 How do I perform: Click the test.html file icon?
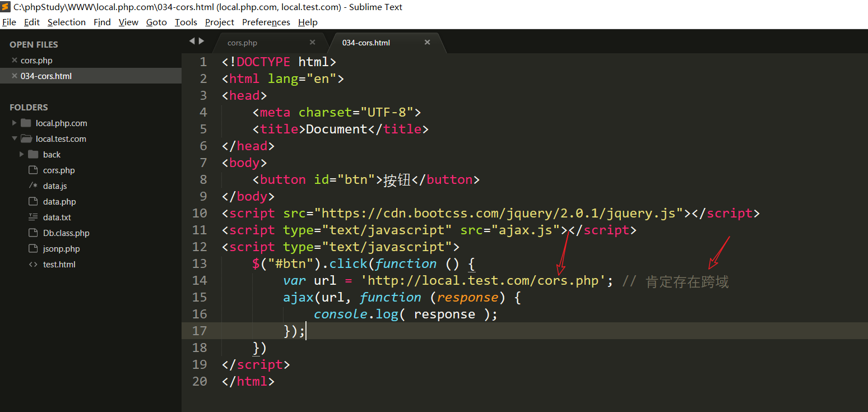tap(33, 265)
